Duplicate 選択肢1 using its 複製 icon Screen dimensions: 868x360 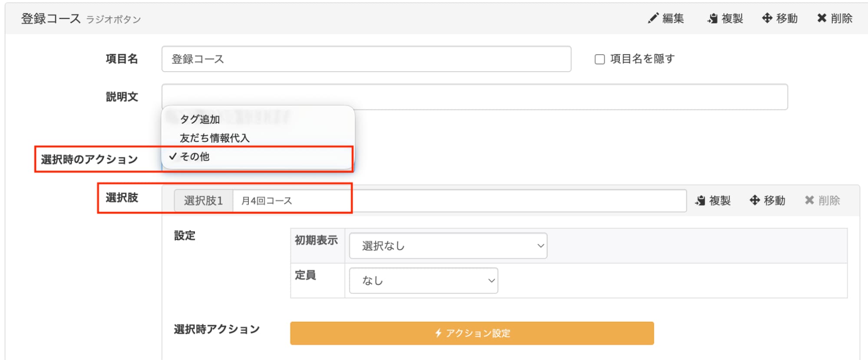tap(700, 201)
